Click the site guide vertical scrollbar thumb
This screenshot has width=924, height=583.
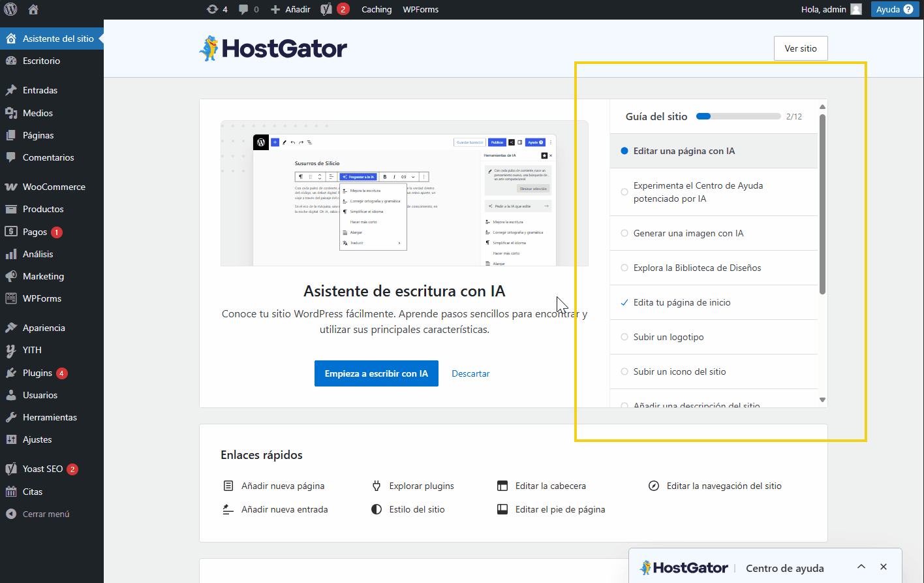point(822,204)
